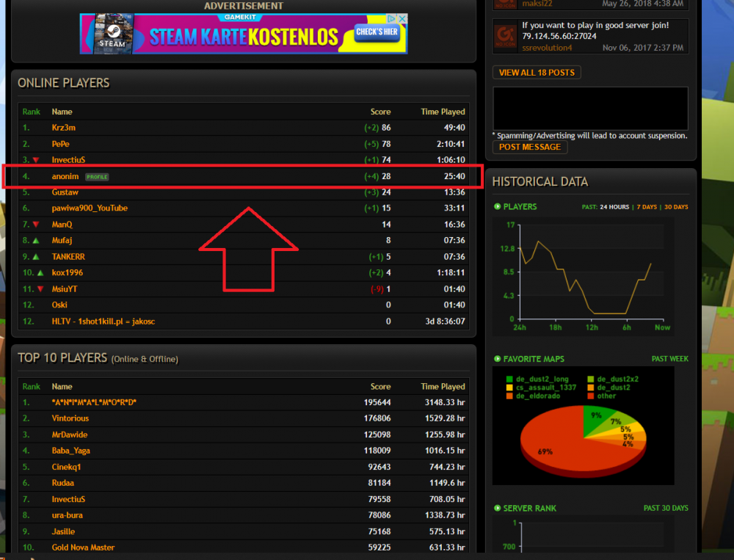This screenshot has width=734, height=560.
Task: Click green up arrow next to Mufaj
Action: click(35, 241)
